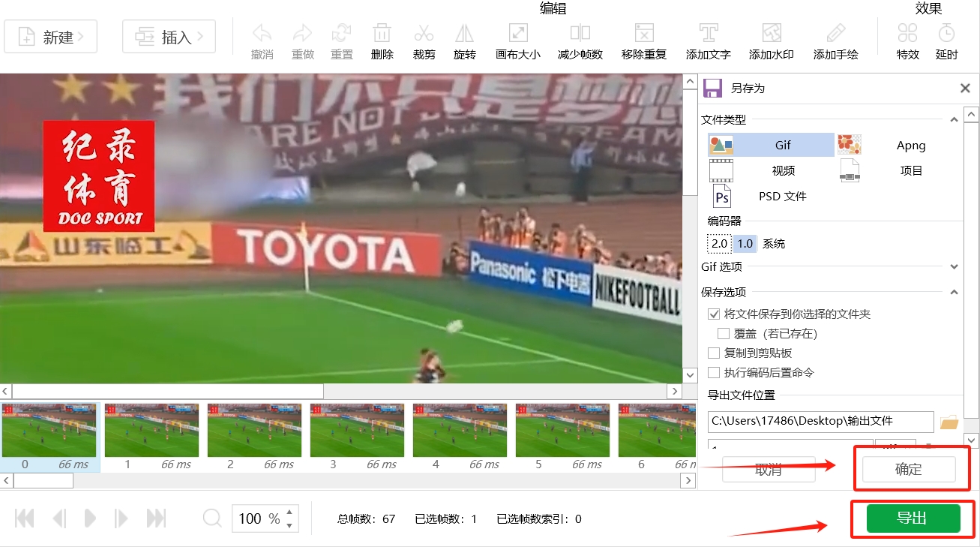Browse output folder with folder icon
This screenshot has height=547, width=980.
point(949,422)
